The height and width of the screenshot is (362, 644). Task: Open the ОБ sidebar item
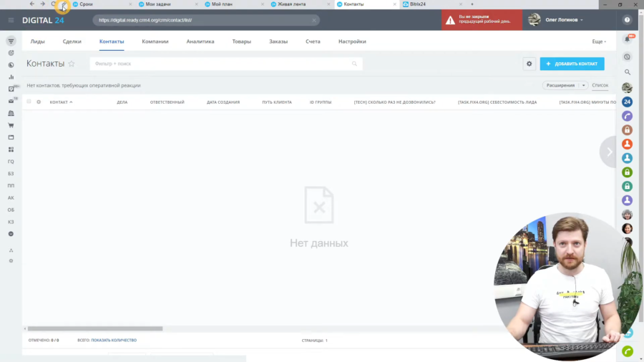(11, 210)
